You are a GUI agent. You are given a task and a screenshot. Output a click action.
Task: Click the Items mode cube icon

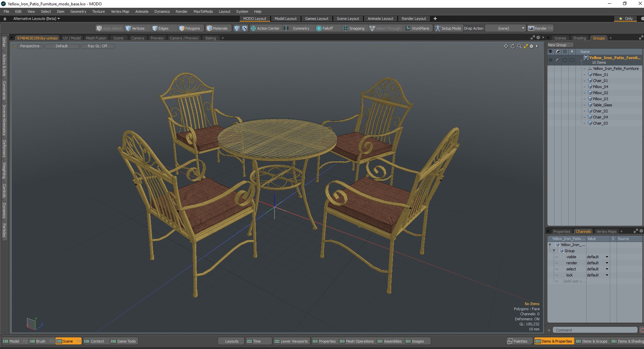point(237,28)
